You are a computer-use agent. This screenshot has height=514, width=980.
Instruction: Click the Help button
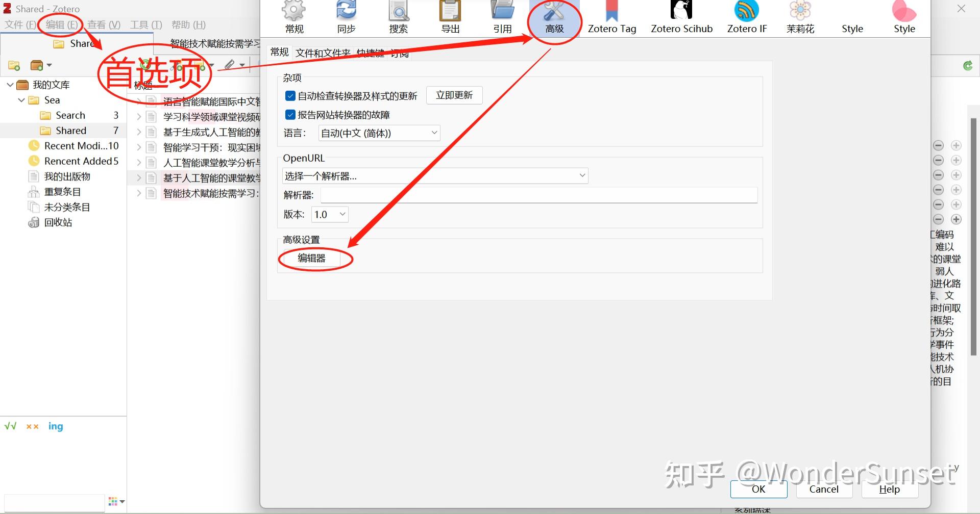[889, 489]
